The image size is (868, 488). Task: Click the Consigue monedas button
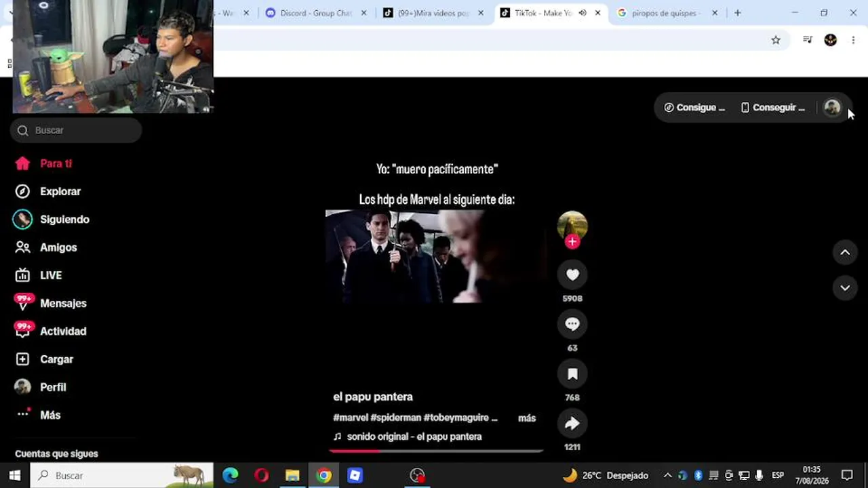tap(694, 107)
